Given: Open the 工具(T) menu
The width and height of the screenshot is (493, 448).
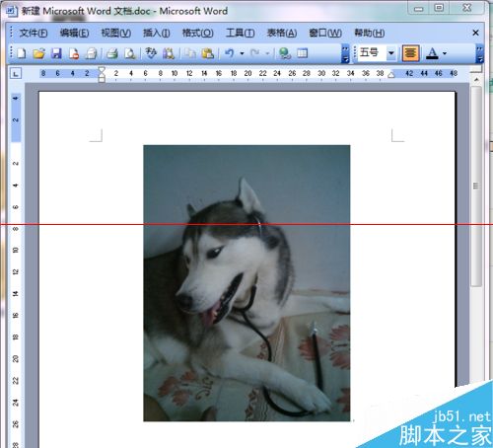Looking at the screenshot, I should [x=241, y=33].
